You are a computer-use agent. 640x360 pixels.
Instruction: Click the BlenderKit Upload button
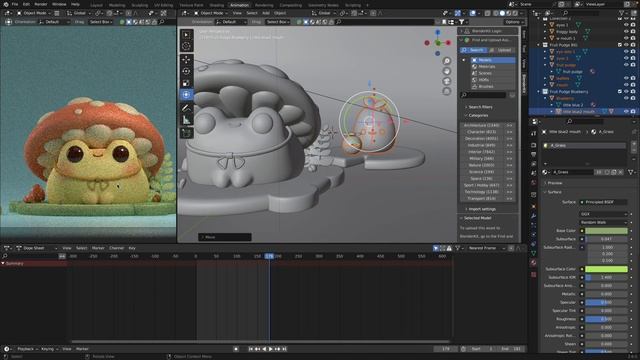coord(502,50)
